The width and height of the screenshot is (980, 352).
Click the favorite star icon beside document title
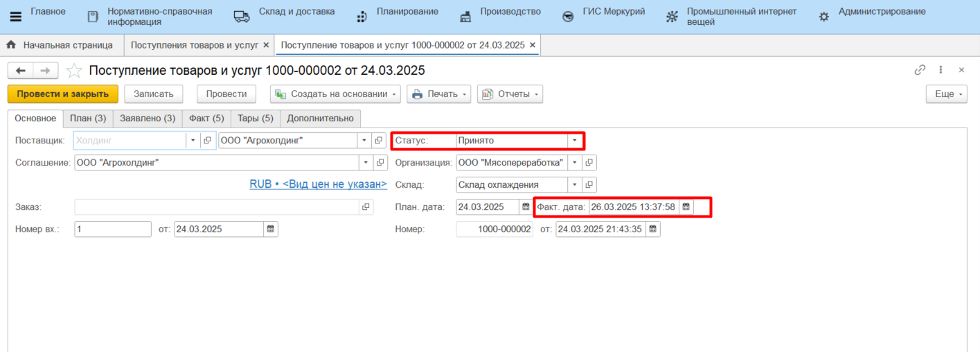[74, 71]
